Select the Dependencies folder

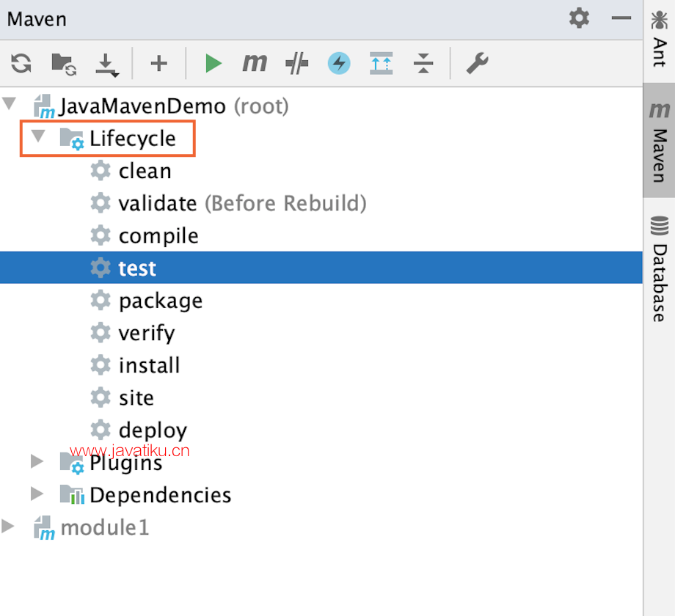[160, 496]
